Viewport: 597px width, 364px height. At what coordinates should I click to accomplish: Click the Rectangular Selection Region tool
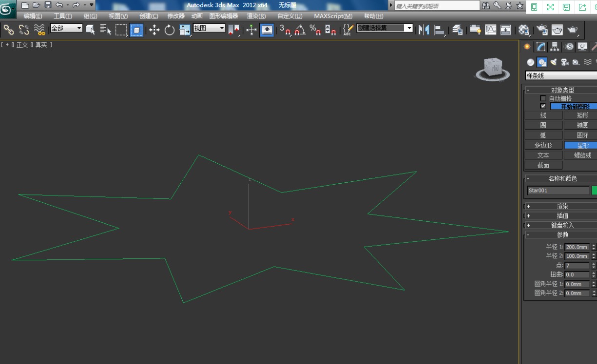pyautogui.click(x=121, y=30)
